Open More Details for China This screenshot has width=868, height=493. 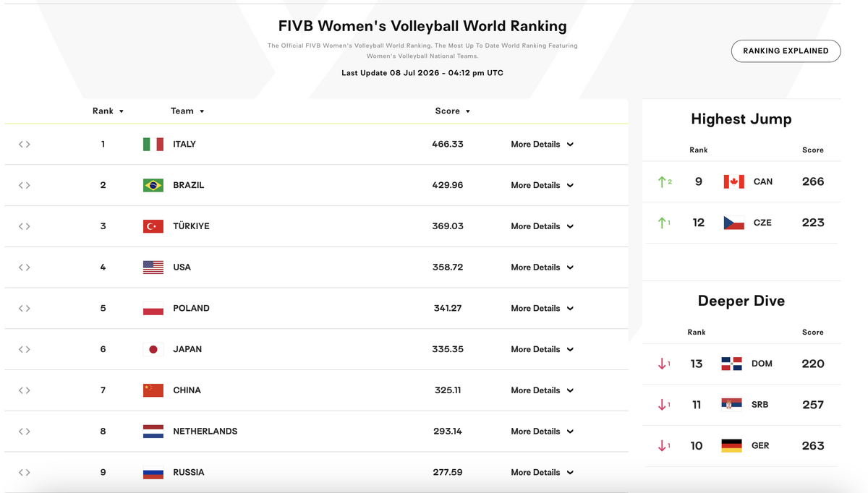[542, 390]
